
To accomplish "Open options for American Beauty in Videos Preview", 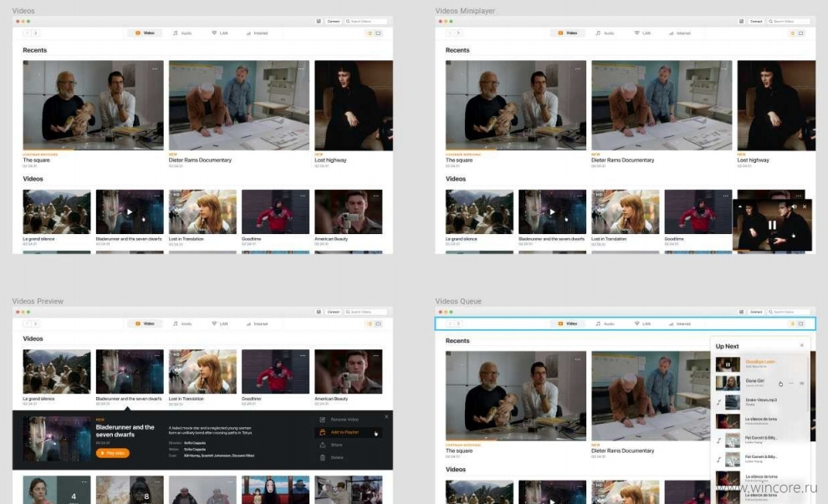I will [376, 356].
